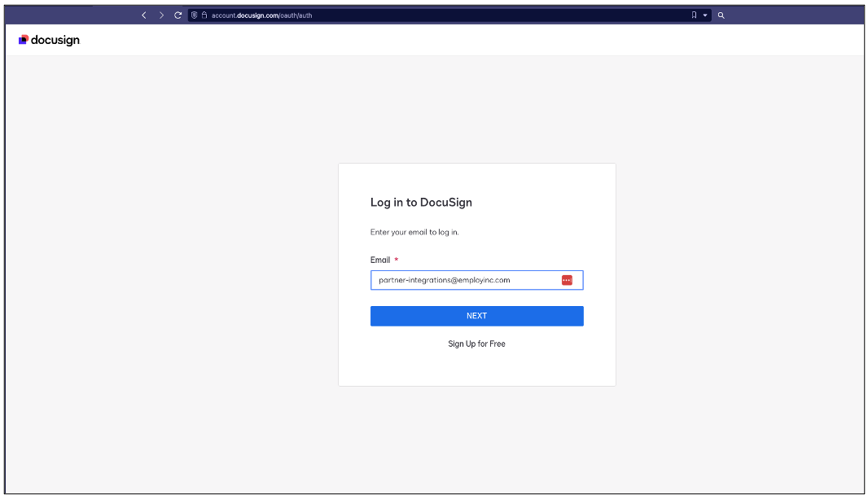
Task: Click the browser forward arrow
Action: 161,15
